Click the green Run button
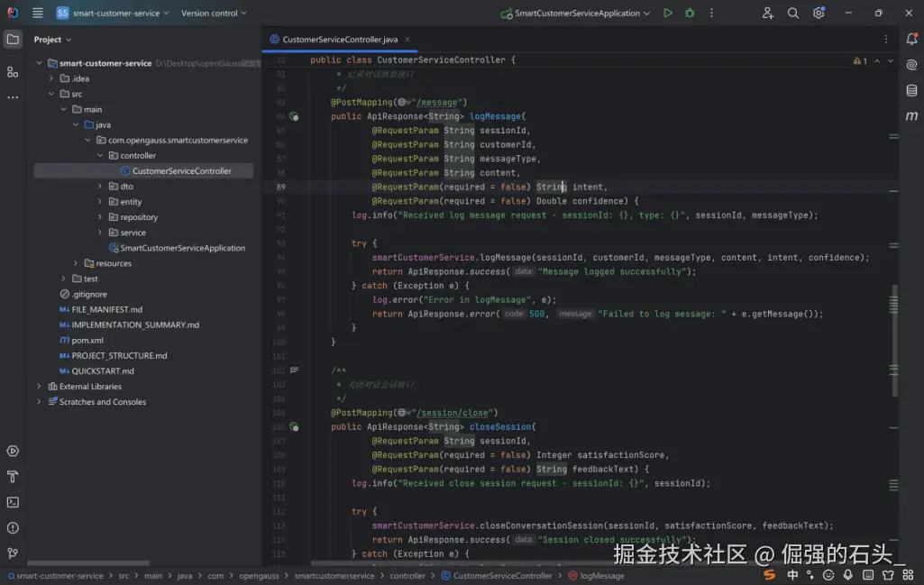This screenshot has height=585, width=924. click(x=668, y=14)
